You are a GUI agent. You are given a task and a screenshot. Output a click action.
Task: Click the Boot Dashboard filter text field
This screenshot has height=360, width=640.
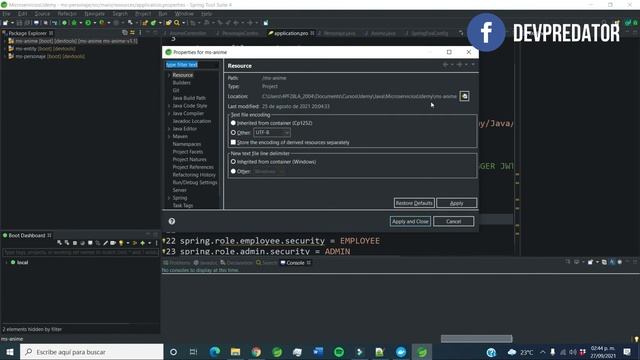80,252
